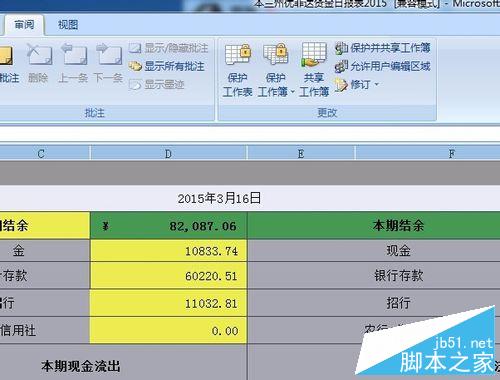Select the 现金 cell in column E

tap(374, 251)
